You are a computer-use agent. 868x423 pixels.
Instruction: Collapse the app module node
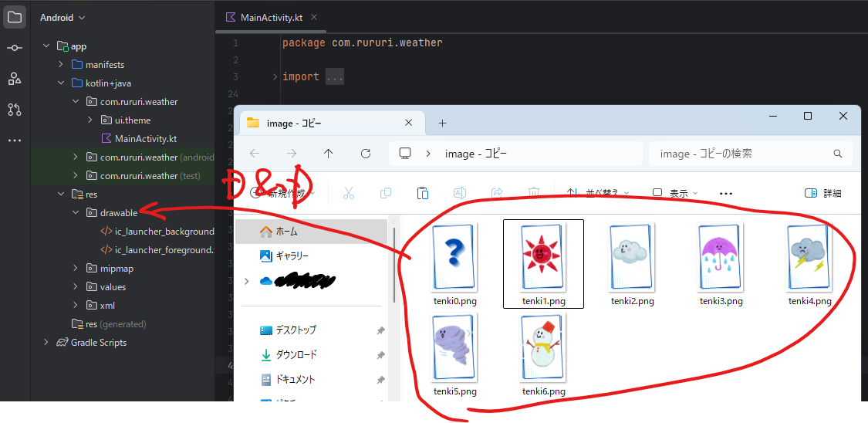pyautogui.click(x=46, y=46)
